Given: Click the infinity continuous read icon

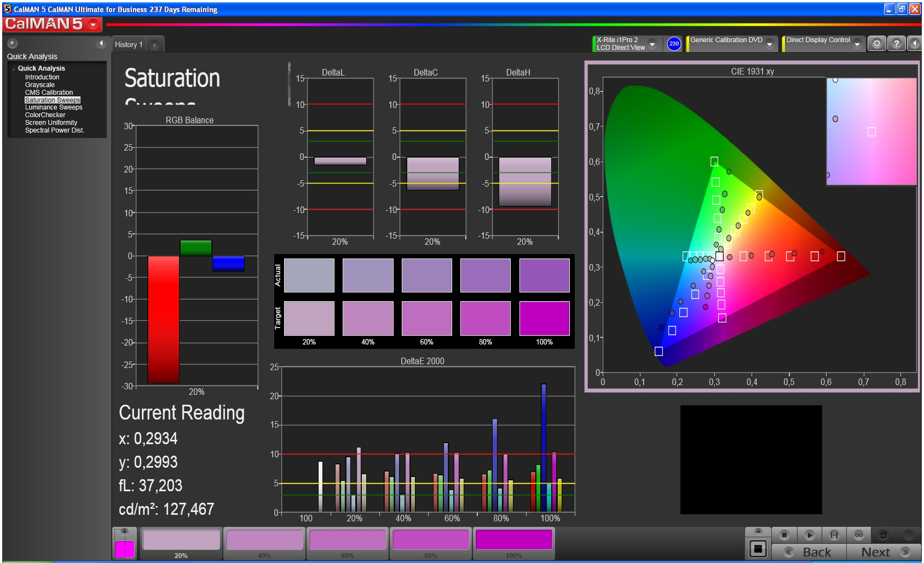Looking at the screenshot, I should [x=859, y=535].
